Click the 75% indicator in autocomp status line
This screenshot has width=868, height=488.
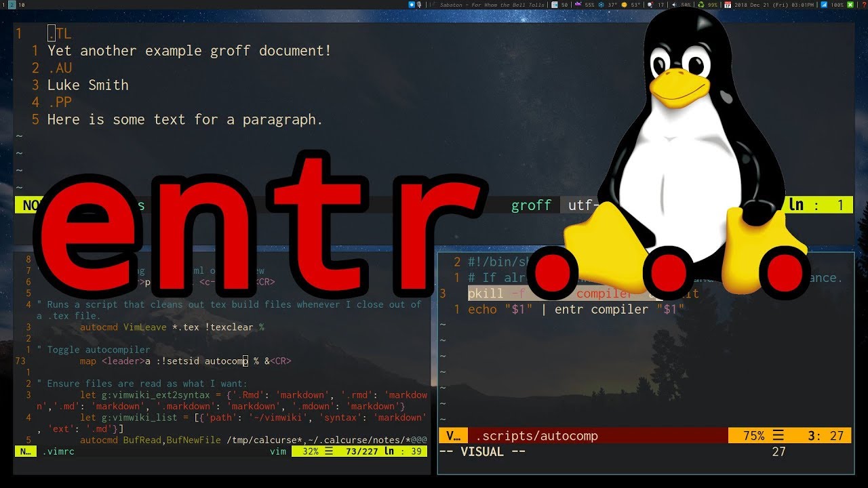[753, 436]
